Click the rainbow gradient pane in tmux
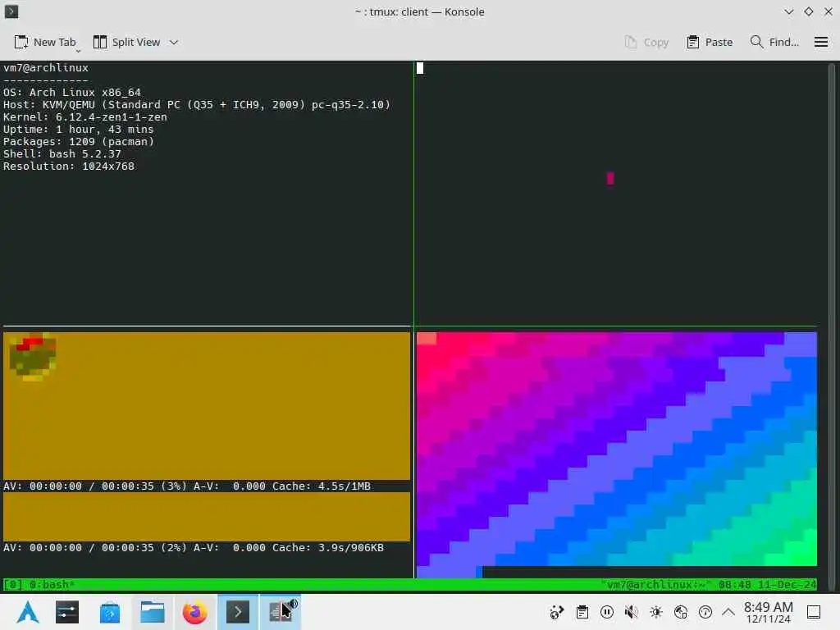Image resolution: width=840 pixels, height=630 pixels. click(x=617, y=454)
